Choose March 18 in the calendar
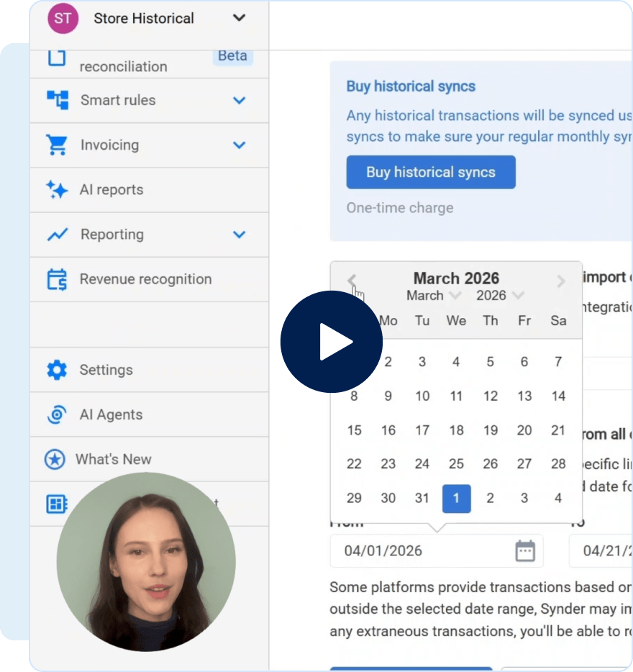Image resolution: width=633 pixels, height=672 pixels. tap(456, 430)
